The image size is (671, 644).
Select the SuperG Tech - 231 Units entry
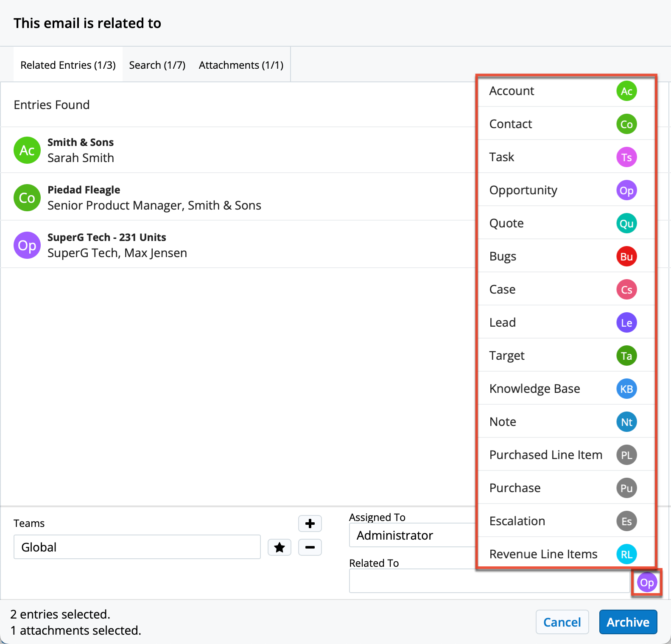pos(106,237)
